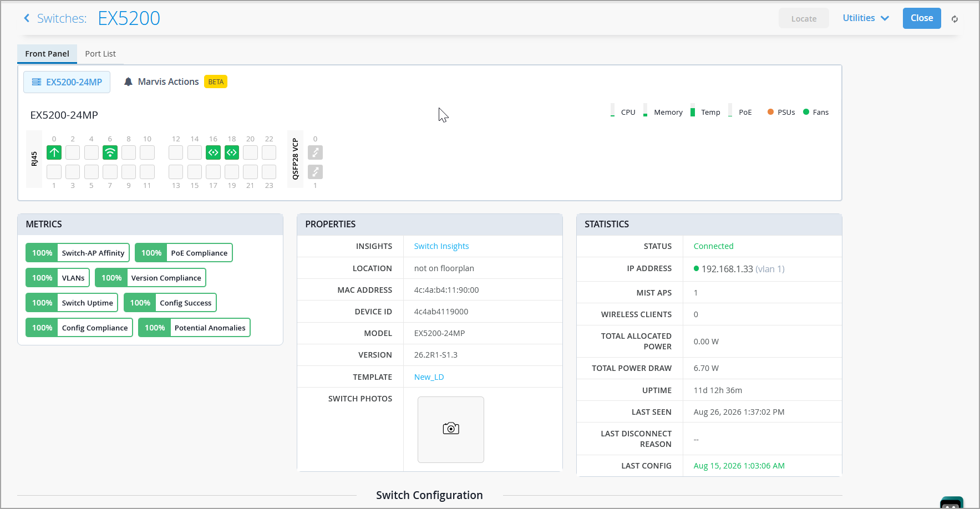
Task: Open the chat widget icon at bottom right
Action: click(952, 503)
